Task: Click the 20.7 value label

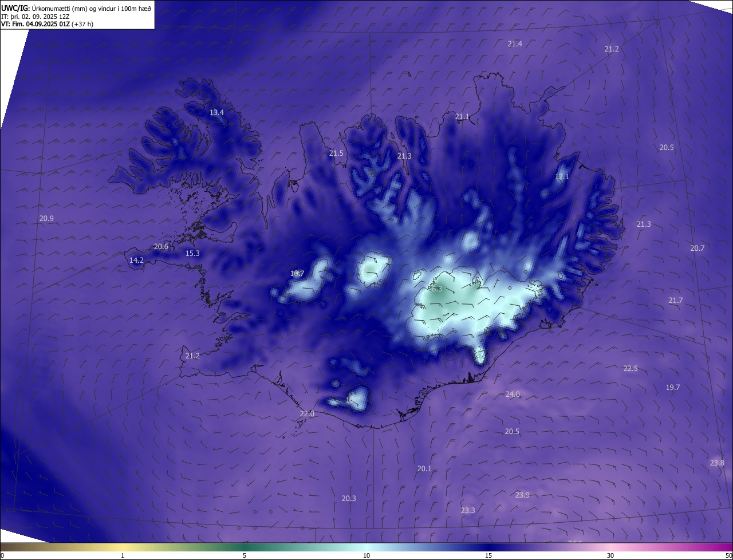Action: pos(697,248)
